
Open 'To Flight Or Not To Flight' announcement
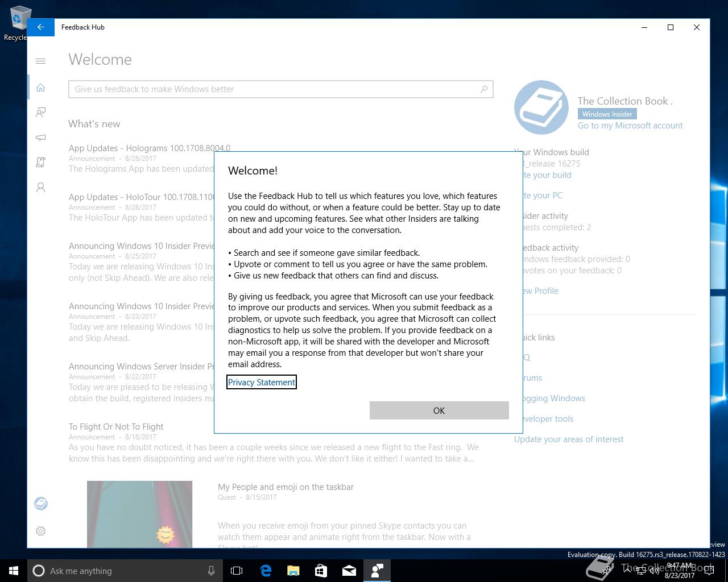coord(116,427)
